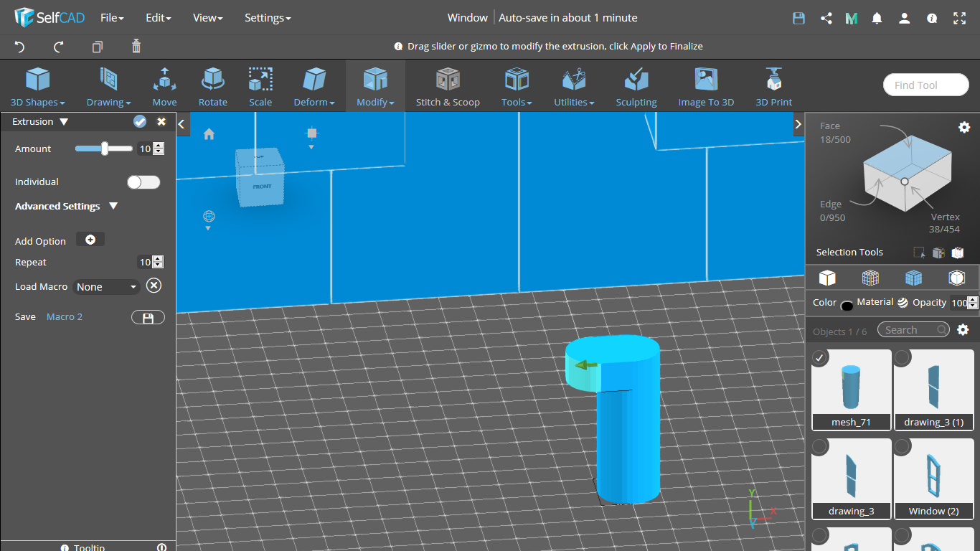Open selection settings gear icon
This screenshot has height=551, width=980.
pyautogui.click(x=964, y=127)
